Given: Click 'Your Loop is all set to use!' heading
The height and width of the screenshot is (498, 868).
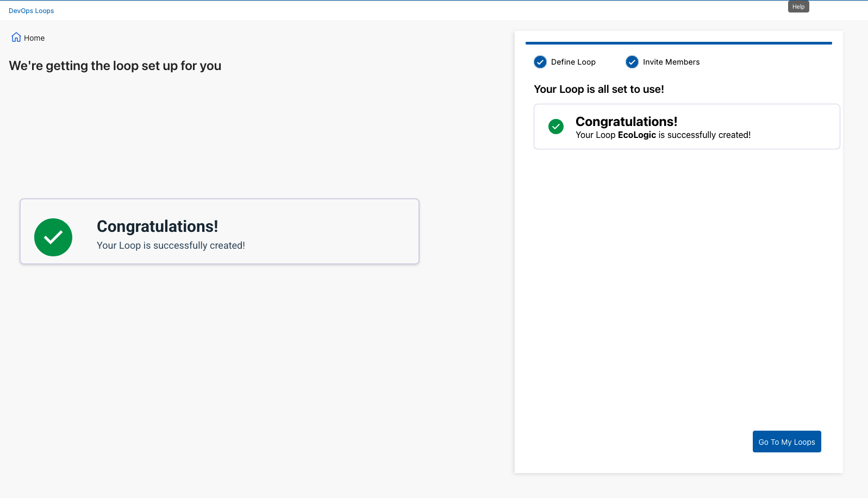Looking at the screenshot, I should (x=598, y=89).
